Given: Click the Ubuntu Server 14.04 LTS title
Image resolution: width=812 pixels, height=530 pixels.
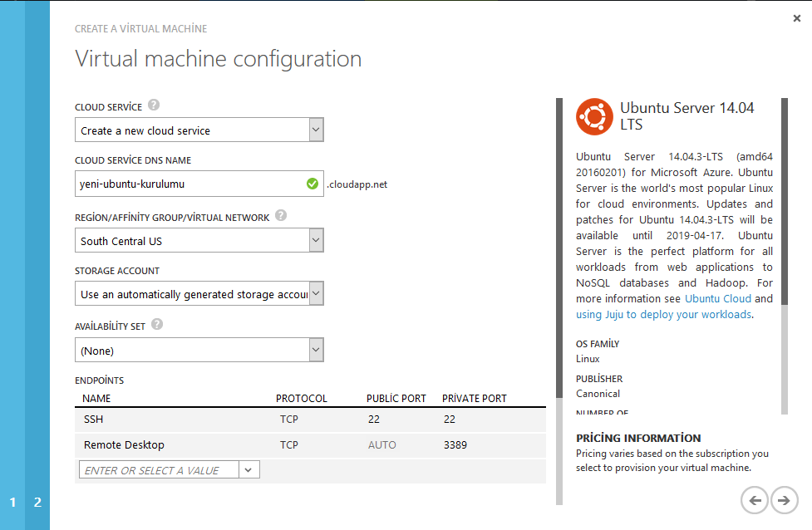Looking at the screenshot, I should (x=687, y=116).
